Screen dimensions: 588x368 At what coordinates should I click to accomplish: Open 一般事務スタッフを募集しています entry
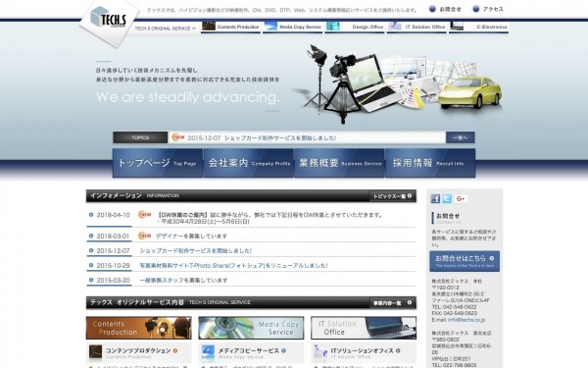(x=183, y=280)
